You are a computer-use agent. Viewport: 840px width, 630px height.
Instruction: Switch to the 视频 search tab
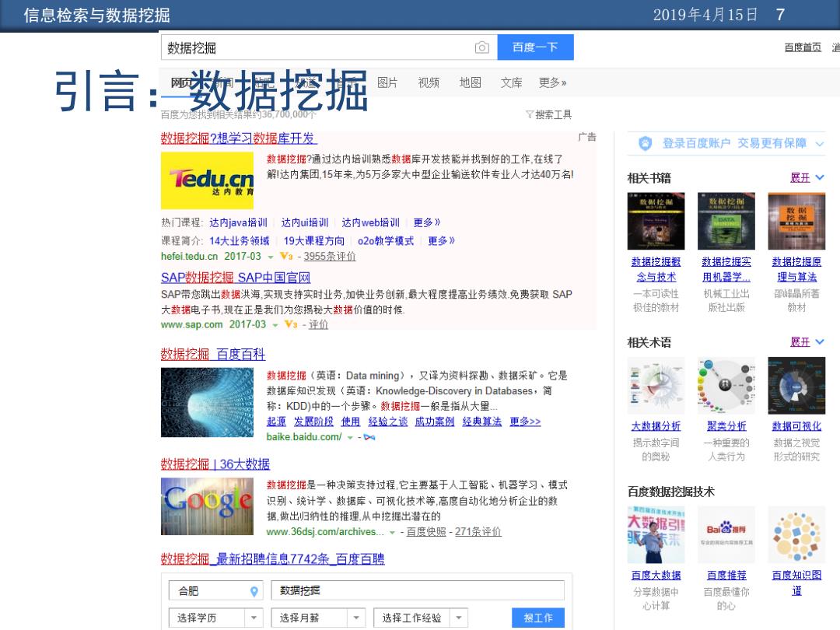(x=429, y=82)
